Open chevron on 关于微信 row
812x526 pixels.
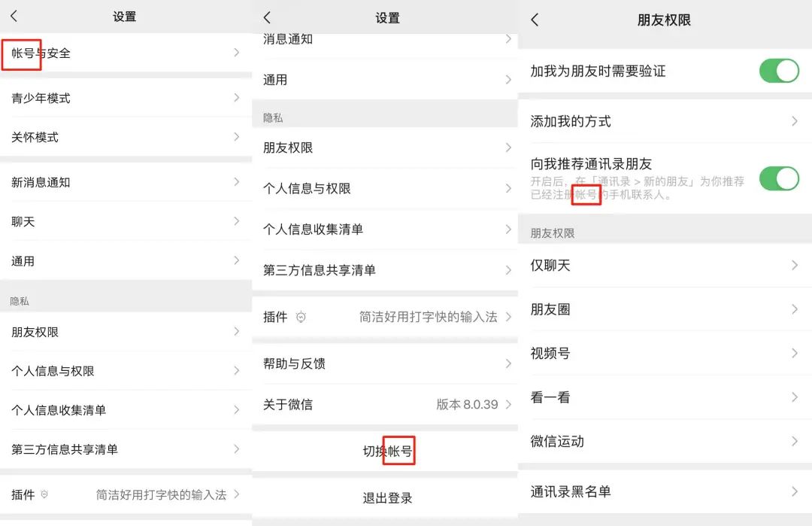point(508,404)
